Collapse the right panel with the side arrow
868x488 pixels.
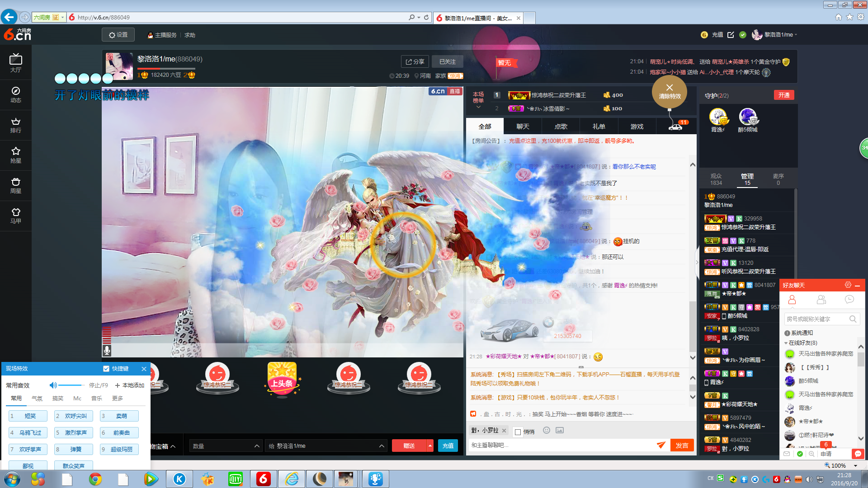(697, 262)
